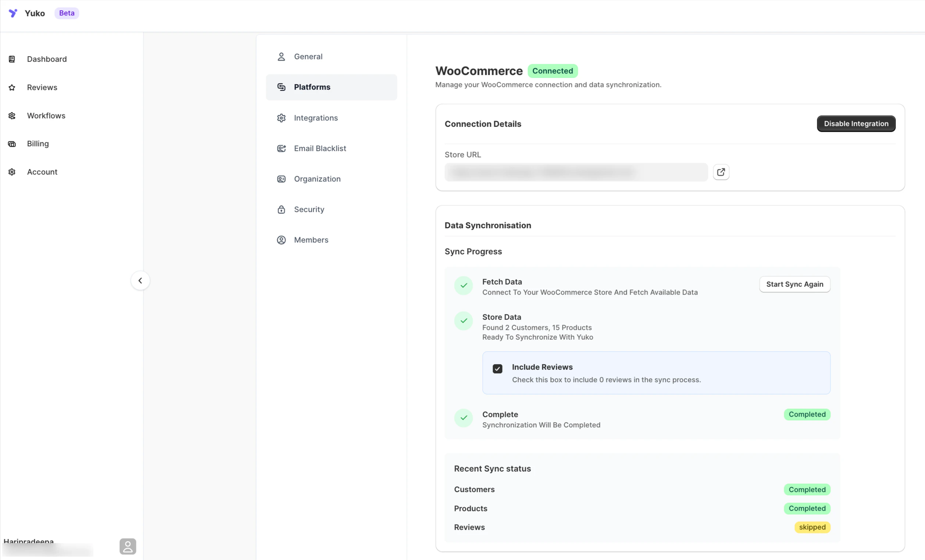Click the Disable Integration button

coord(856,124)
